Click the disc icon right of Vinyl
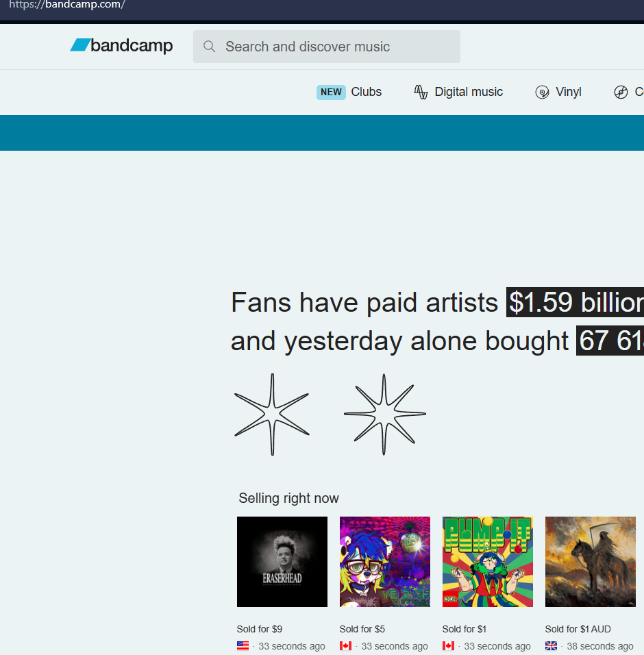This screenshot has width=644, height=655. point(621,92)
